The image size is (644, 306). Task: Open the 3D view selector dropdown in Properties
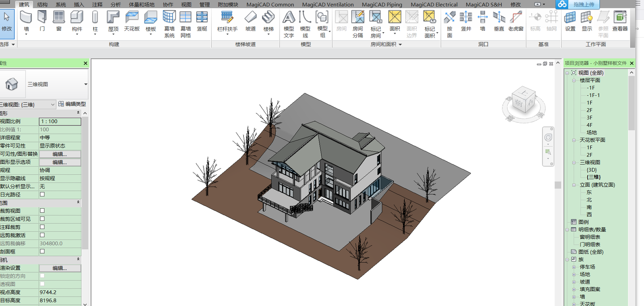click(53, 105)
